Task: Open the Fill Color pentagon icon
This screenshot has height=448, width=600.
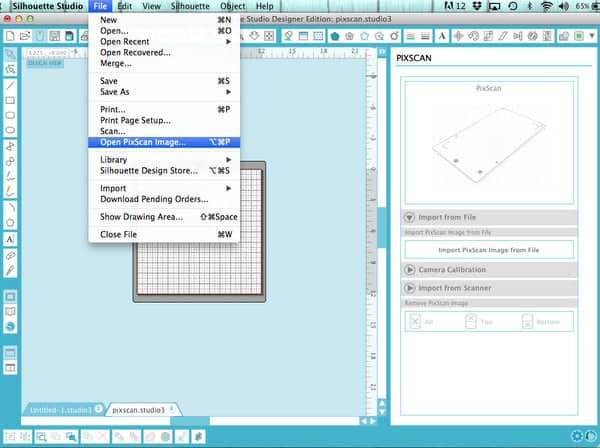Action: (x=335, y=36)
